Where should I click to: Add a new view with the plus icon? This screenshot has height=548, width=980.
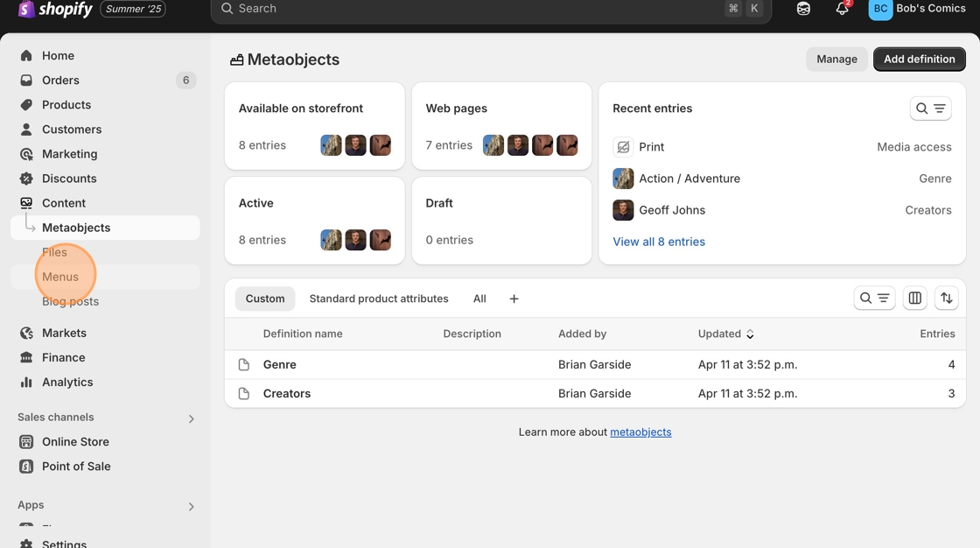coord(514,299)
